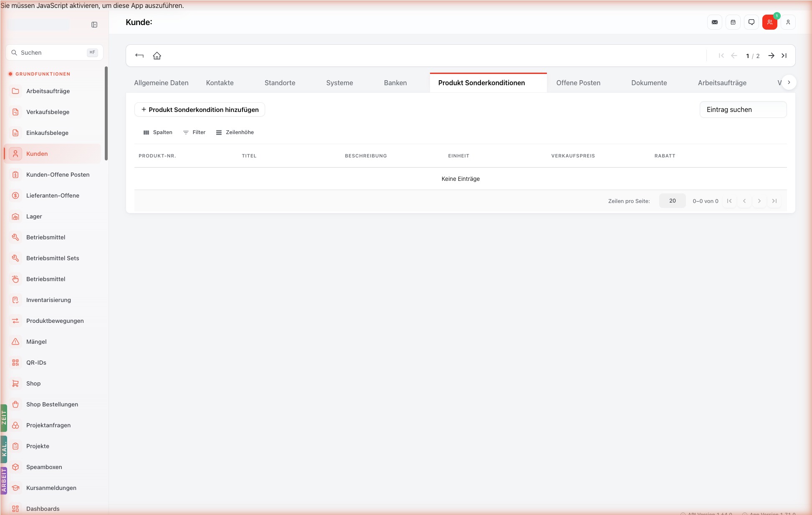Open the user profile icon
This screenshot has width=812, height=515.
click(788, 22)
